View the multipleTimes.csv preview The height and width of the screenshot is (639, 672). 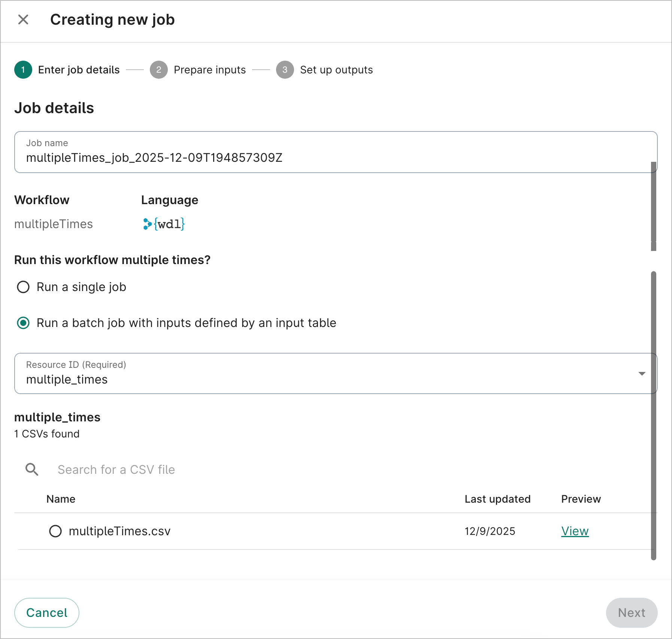tap(574, 531)
